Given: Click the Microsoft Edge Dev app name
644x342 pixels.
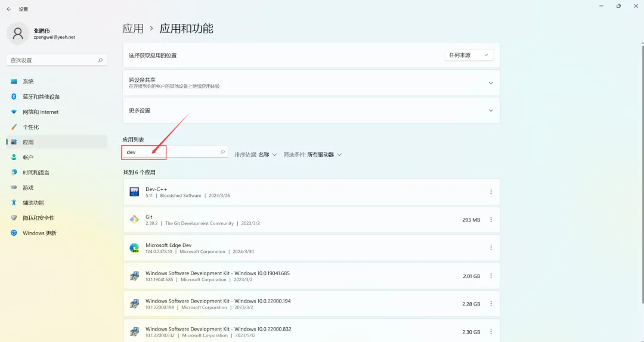Looking at the screenshot, I should pos(168,245).
